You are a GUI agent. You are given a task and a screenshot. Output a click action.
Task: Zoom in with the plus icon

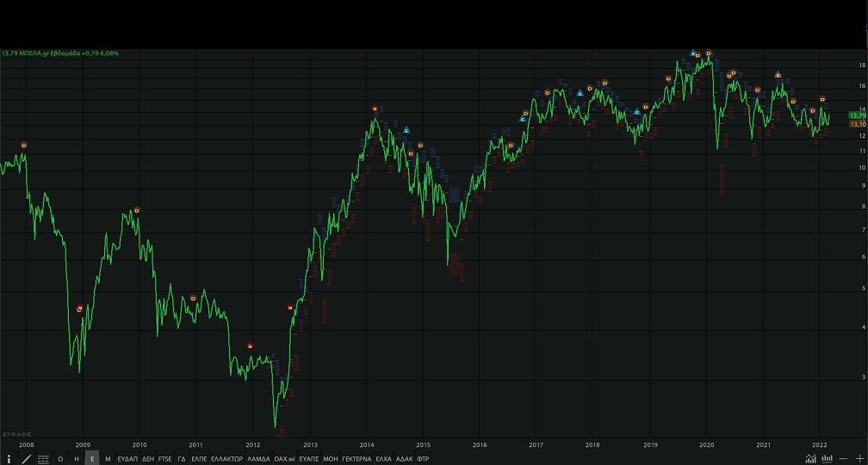859,458
